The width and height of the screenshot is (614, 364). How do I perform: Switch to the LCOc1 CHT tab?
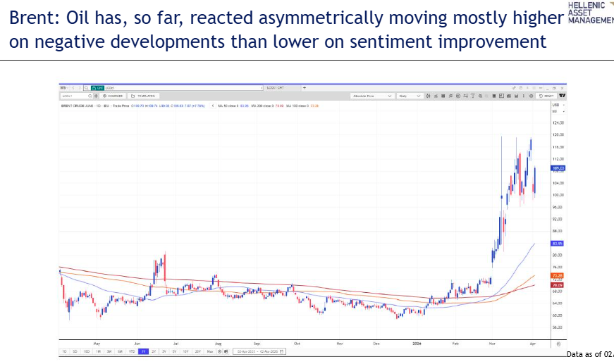pos(275,88)
